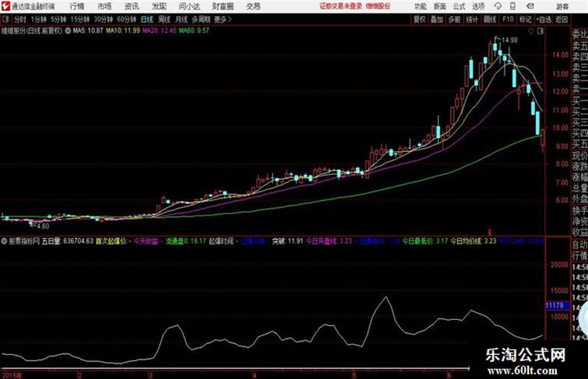This screenshot has width=588, height=379.
Task: Click the 多股 multi-stock button
Action: click(x=454, y=19)
